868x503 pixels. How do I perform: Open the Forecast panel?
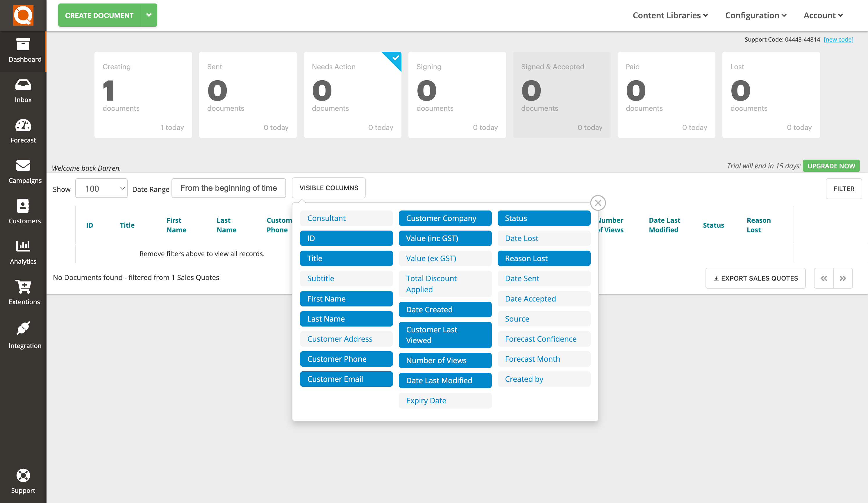(23, 131)
